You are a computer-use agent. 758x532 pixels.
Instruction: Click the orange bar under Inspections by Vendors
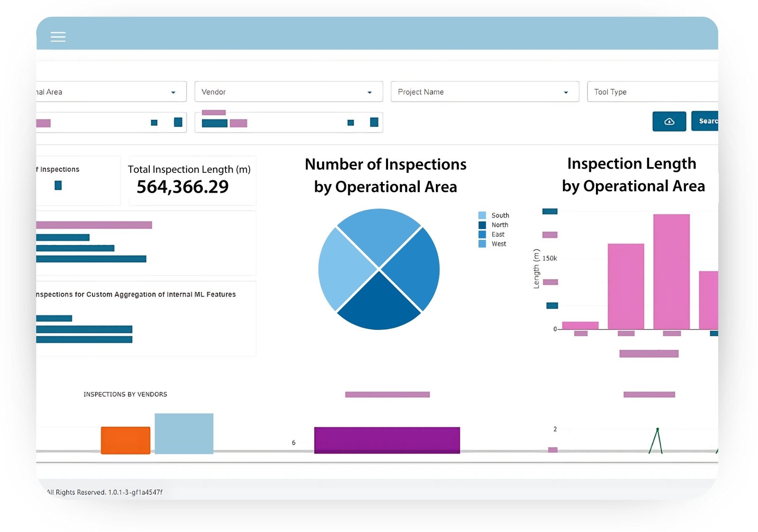point(126,440)
